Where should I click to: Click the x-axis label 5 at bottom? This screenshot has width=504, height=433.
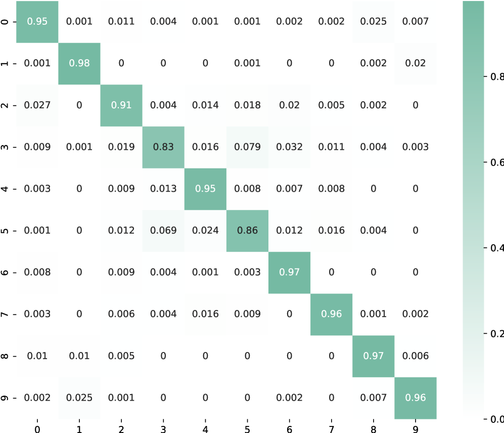coord(247,428)
